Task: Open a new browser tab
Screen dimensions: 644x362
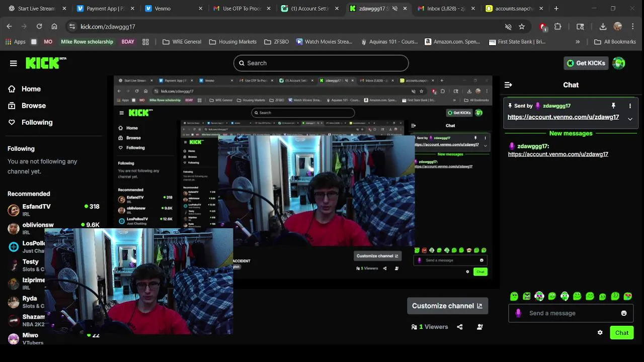Action: coord(556,9)
